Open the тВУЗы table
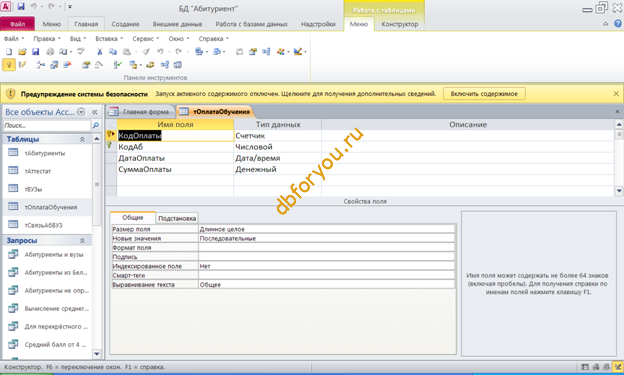 tap(33, 189)
